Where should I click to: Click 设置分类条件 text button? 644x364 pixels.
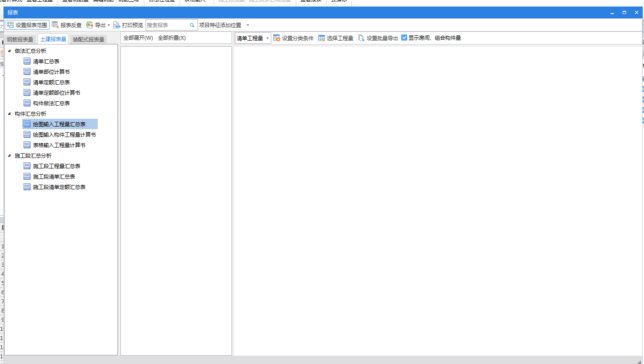coord(298,38)
